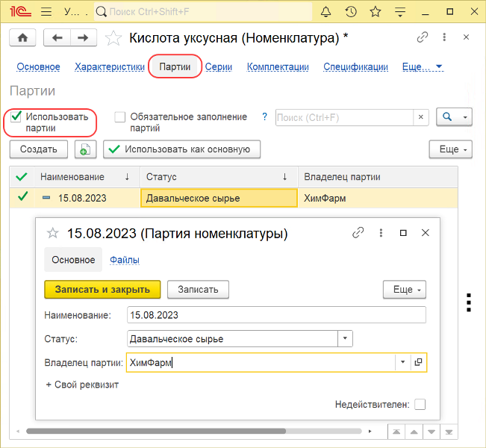Add batch 15.08.2023 to favorites star

[53, 233]
